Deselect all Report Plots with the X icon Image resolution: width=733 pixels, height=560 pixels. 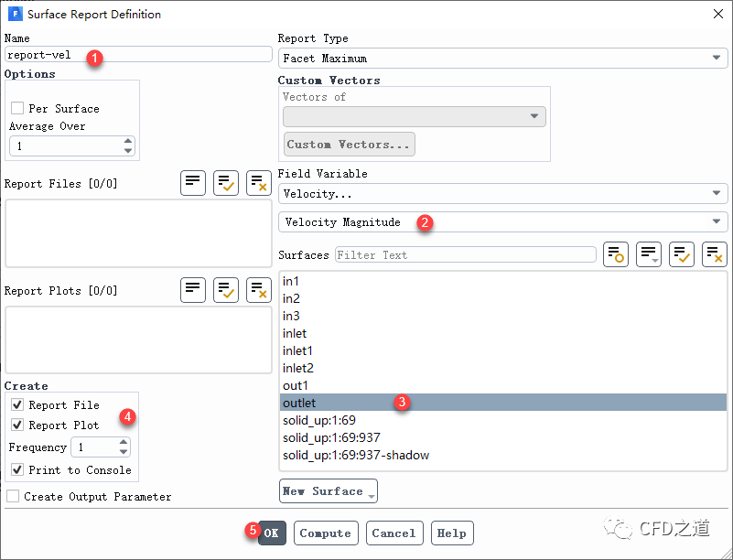[x=259, y=290]
